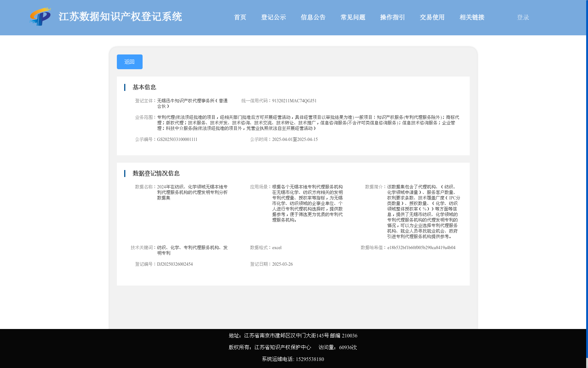Open the 首页 menu item
Image resolution: width=588 pixels, height=368 pixels.
pos(240,17)
